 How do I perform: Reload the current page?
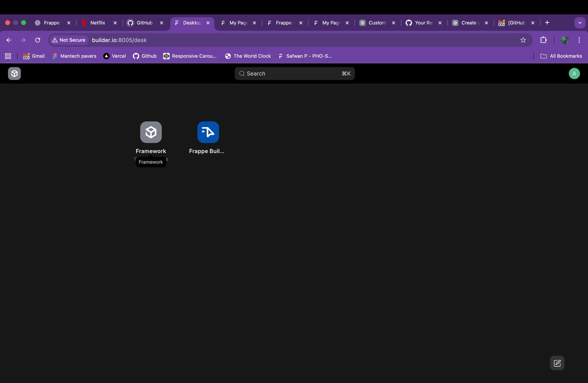[x=38, y=40]
